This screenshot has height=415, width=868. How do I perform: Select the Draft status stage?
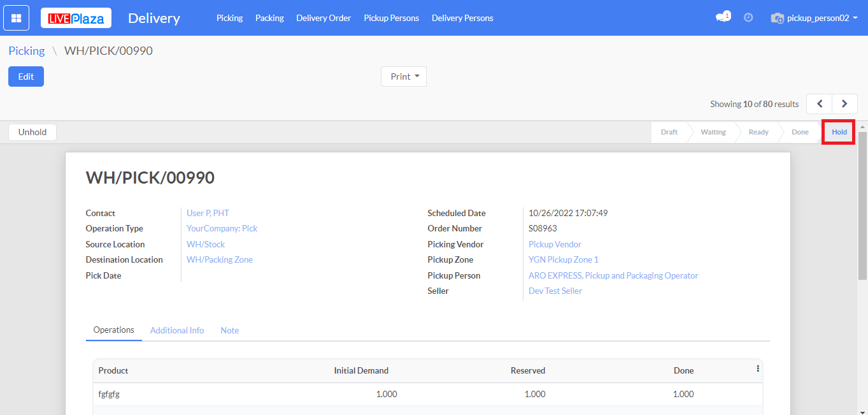point(669,132)
